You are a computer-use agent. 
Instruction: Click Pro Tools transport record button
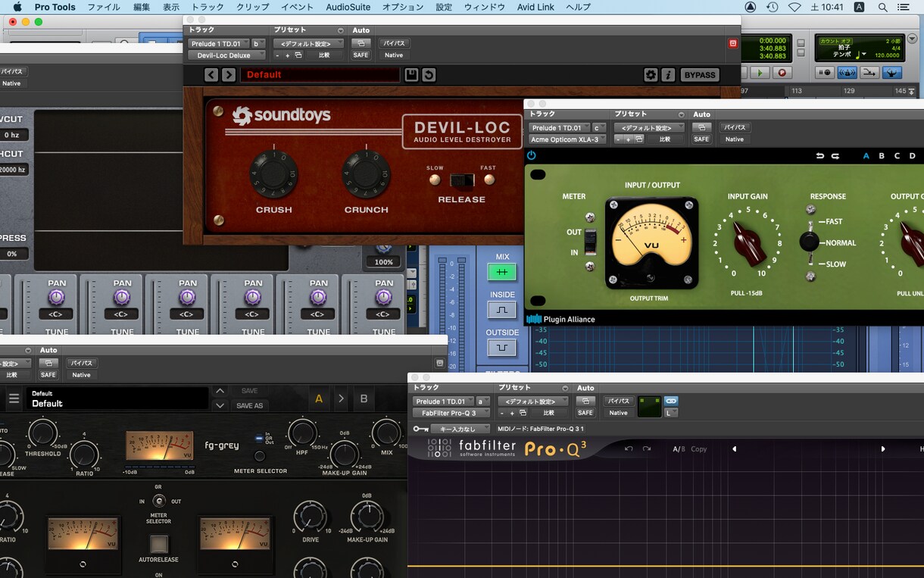click(782, 73)
